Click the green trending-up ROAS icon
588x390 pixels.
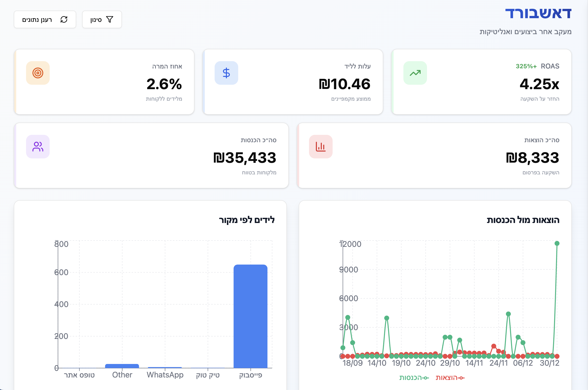(415, 73)
